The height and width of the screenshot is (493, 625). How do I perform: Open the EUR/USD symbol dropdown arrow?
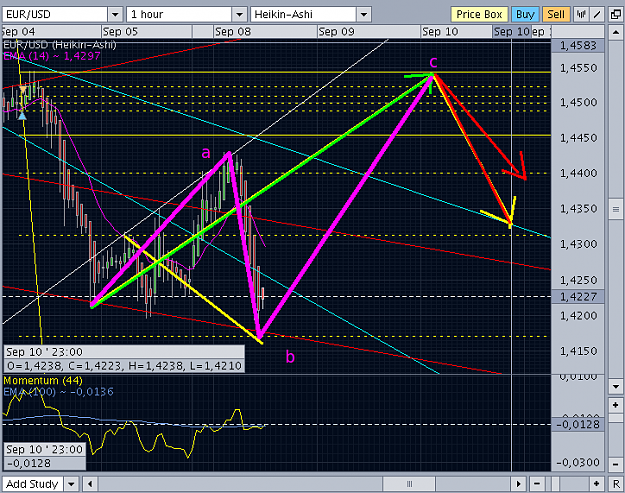115,15
